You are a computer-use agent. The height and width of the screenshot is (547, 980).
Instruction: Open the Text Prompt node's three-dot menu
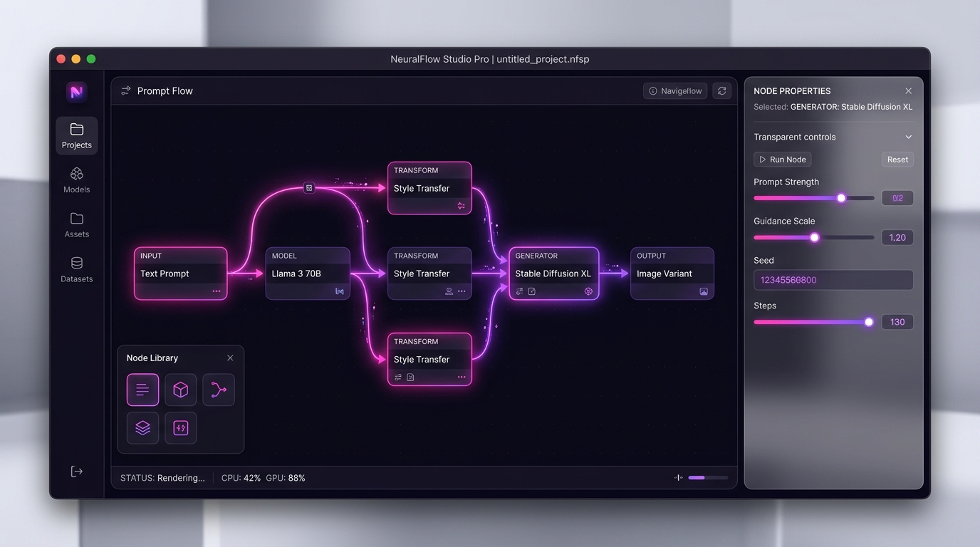tap(217, 291)
